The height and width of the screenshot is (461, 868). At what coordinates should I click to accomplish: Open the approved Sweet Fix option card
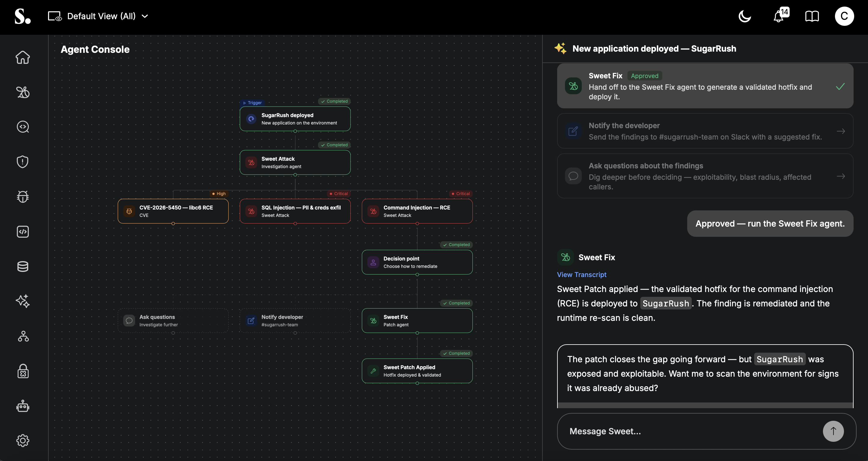pos(705,86)
